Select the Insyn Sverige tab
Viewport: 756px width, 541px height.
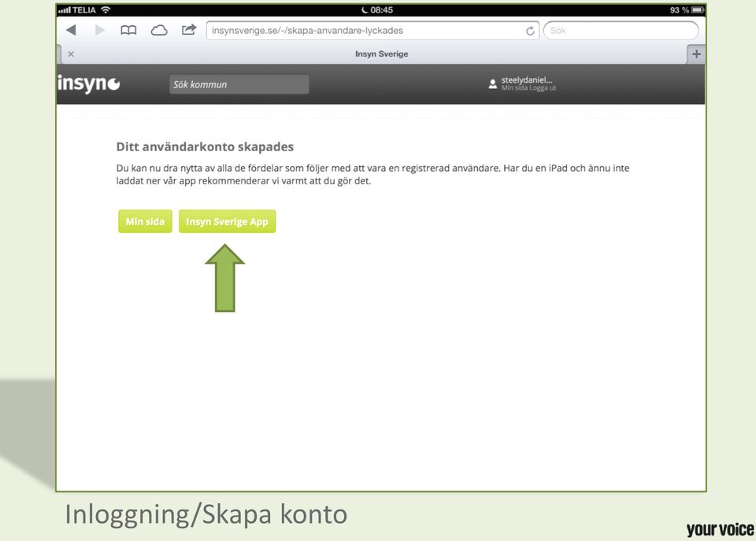click(x=381, y=54)
